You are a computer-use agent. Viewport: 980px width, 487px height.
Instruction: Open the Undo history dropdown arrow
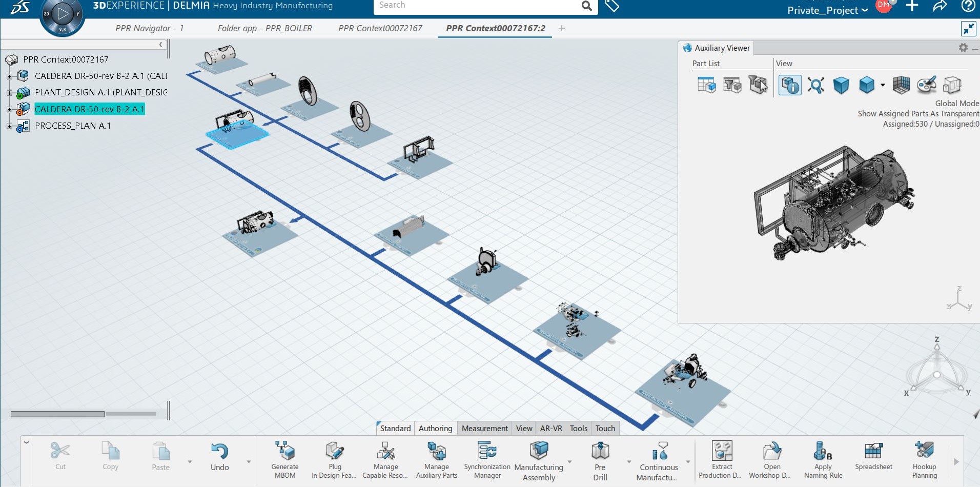(249, 462)
